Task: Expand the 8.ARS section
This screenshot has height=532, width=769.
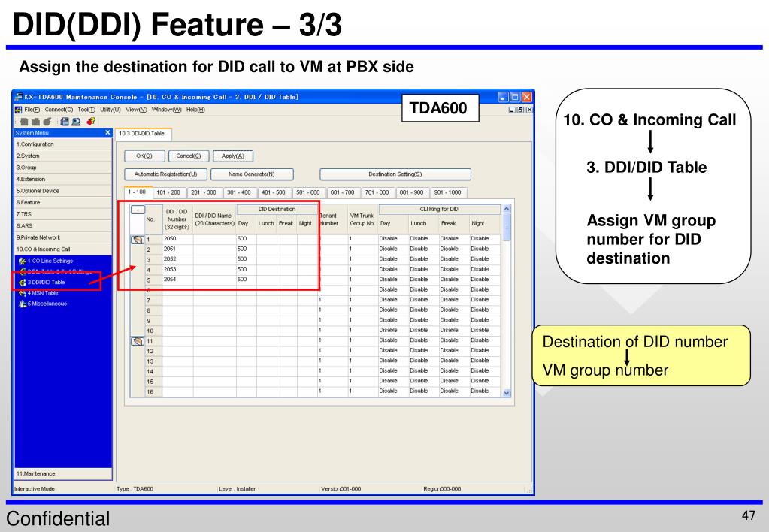Action: 63,226
